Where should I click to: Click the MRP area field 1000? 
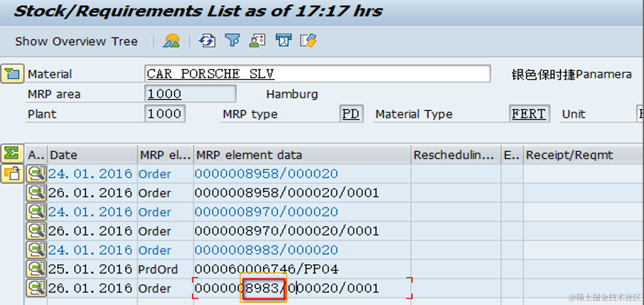[x=190, y=94]
